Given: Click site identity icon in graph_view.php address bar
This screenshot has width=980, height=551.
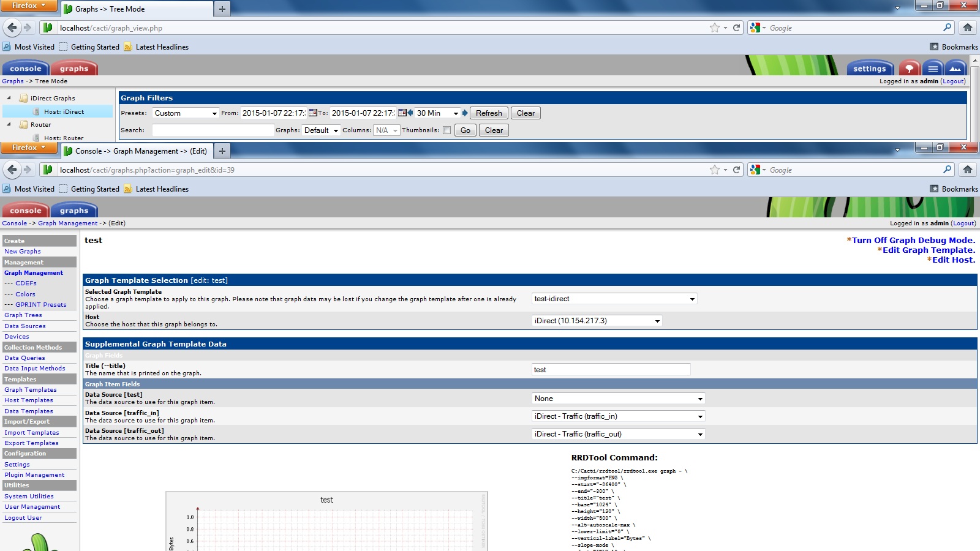Looking at the screenshot, I should point(48,28).
